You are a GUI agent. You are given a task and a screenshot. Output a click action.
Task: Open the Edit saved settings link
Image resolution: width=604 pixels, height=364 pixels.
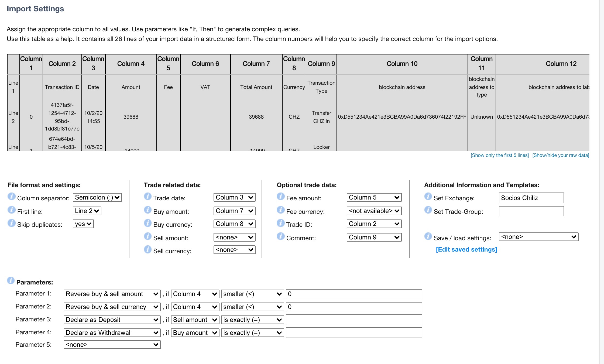point(466,249)
